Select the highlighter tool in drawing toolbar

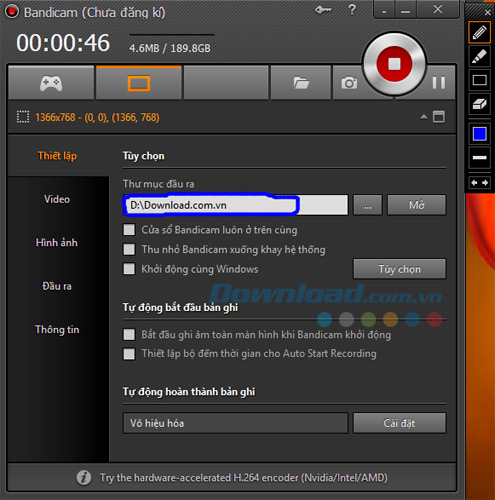(479, 56)
